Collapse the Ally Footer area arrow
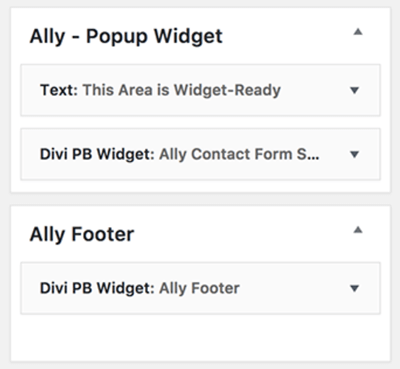Screen dimensions: 400x369 pyautogui.click(x=358, y=230)
